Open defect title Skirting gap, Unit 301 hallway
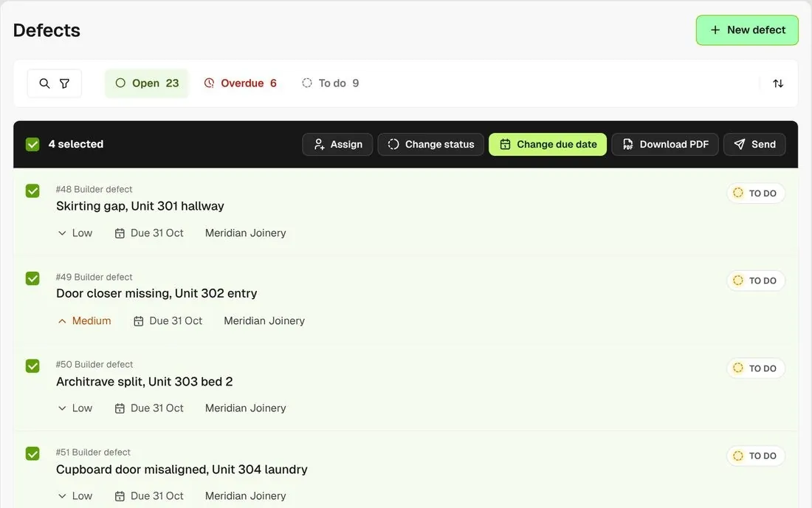812x508 pixels. [140, 206]
